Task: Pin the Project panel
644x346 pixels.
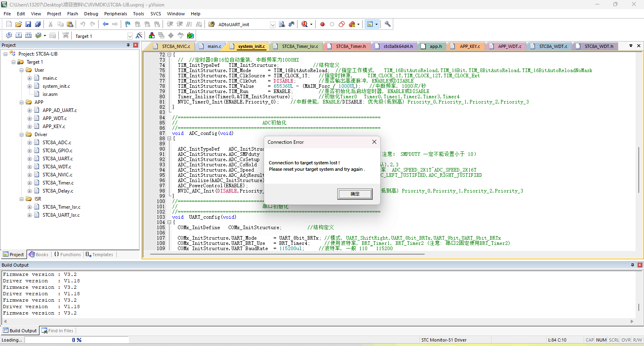Action: (x=128, y=45)
